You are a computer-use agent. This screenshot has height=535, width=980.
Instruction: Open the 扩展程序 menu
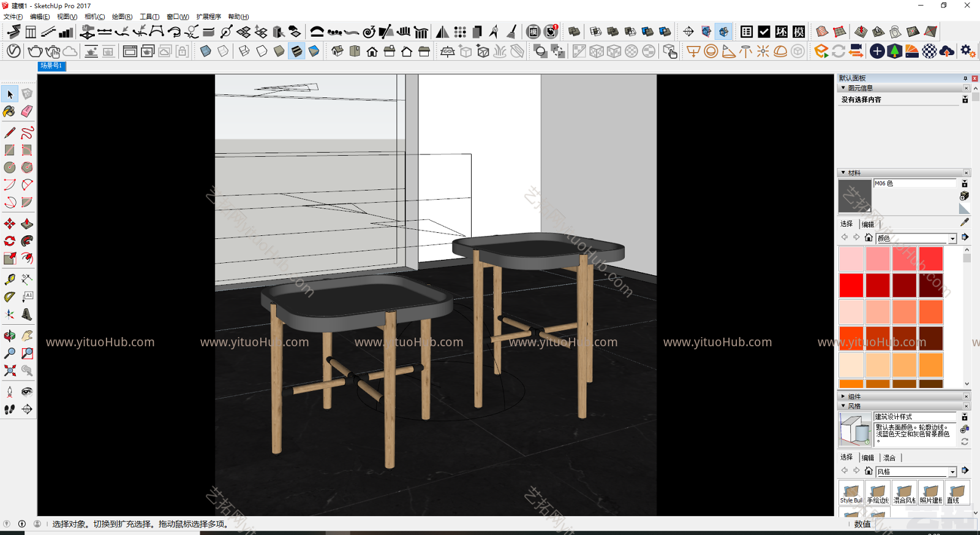click(208, 17)
